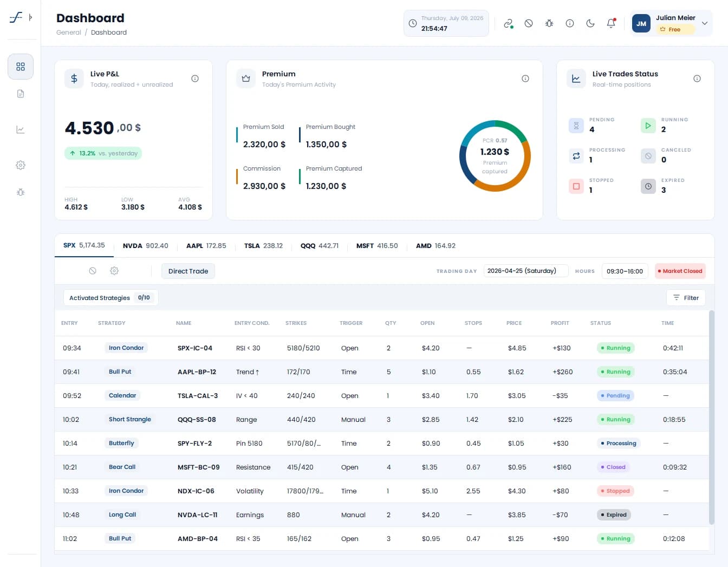Open the settings gear in the sidebar
Viewport: 728px width, 567px height.
pyautogui.click(x=21, y=165)
